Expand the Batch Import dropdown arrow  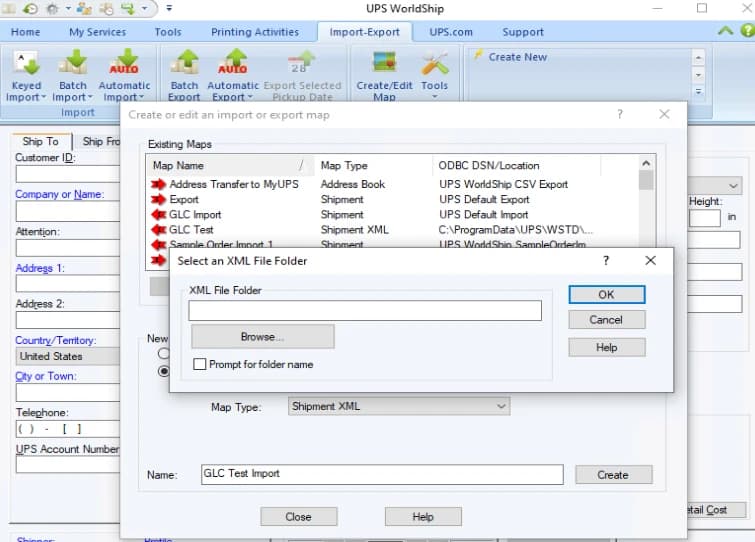coord(90,97)
